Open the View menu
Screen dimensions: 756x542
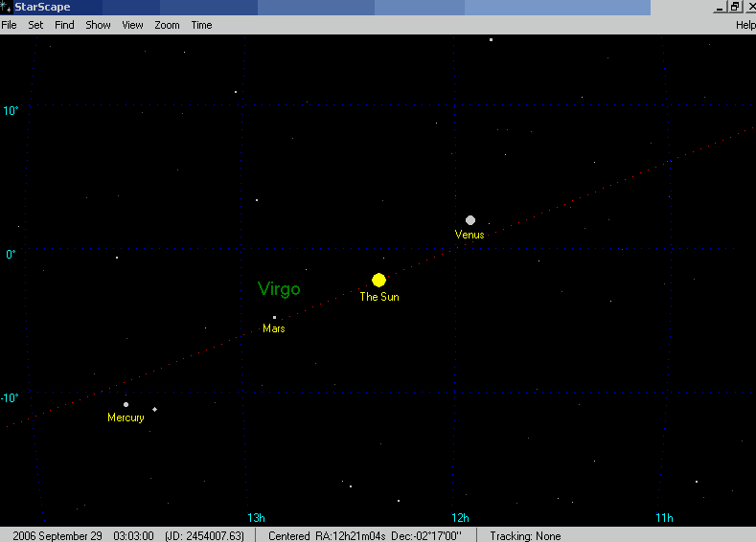pos(132,25)
